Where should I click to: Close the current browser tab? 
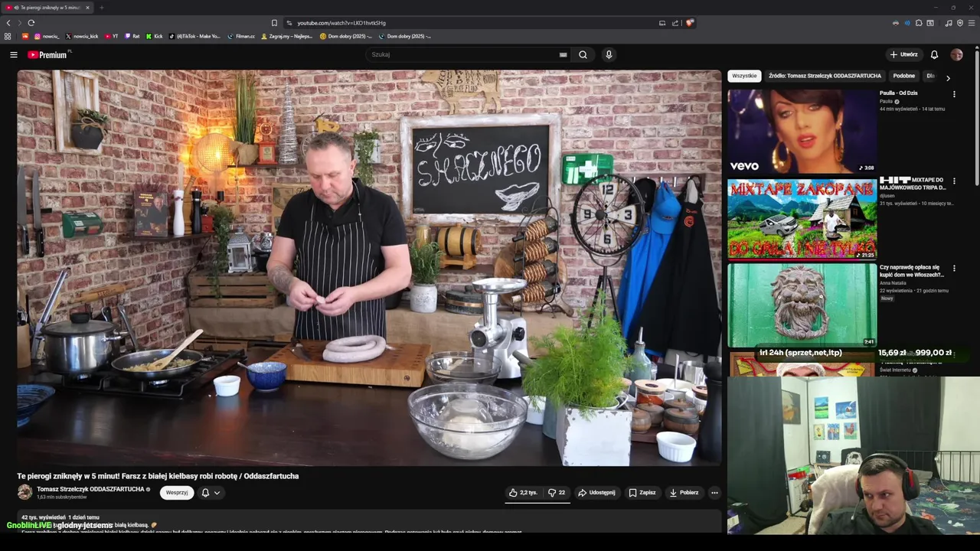[x=87, y=8]
